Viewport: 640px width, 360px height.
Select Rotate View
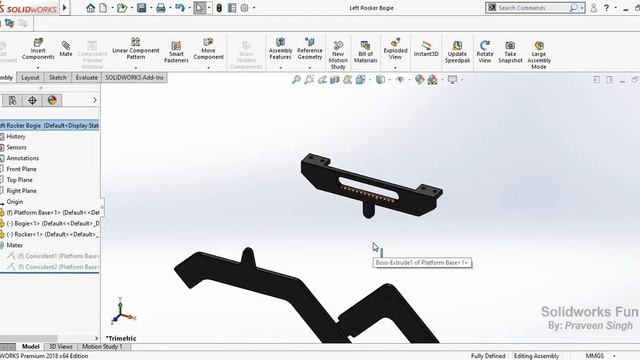(484, 52)
